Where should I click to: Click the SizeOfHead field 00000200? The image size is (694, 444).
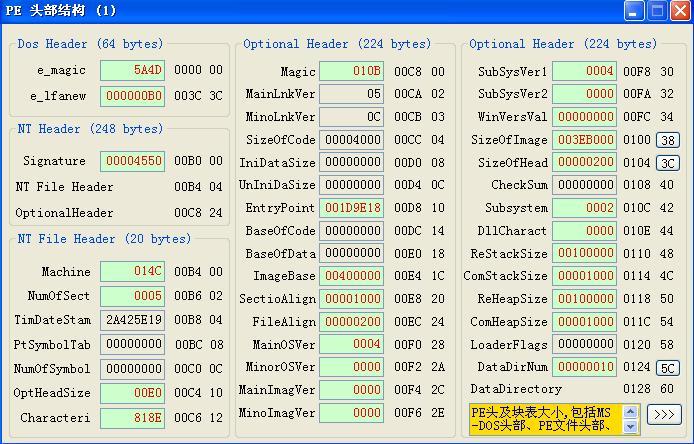coord(584,162)
